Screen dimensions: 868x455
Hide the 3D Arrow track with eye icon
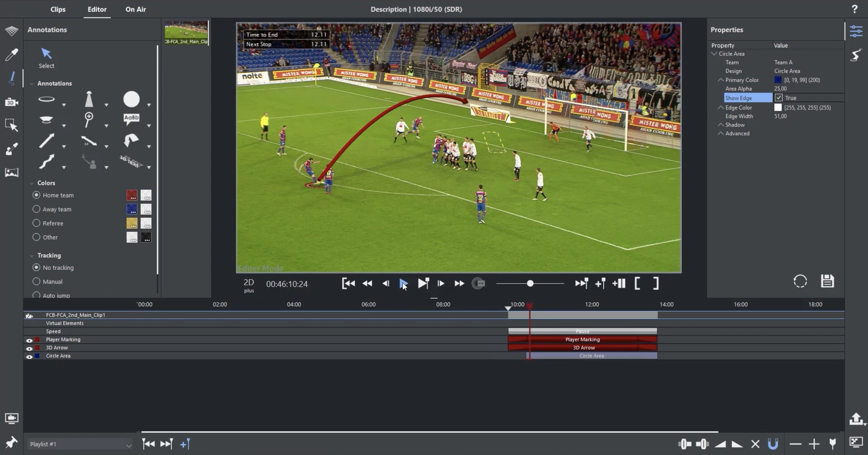(29, 348)
